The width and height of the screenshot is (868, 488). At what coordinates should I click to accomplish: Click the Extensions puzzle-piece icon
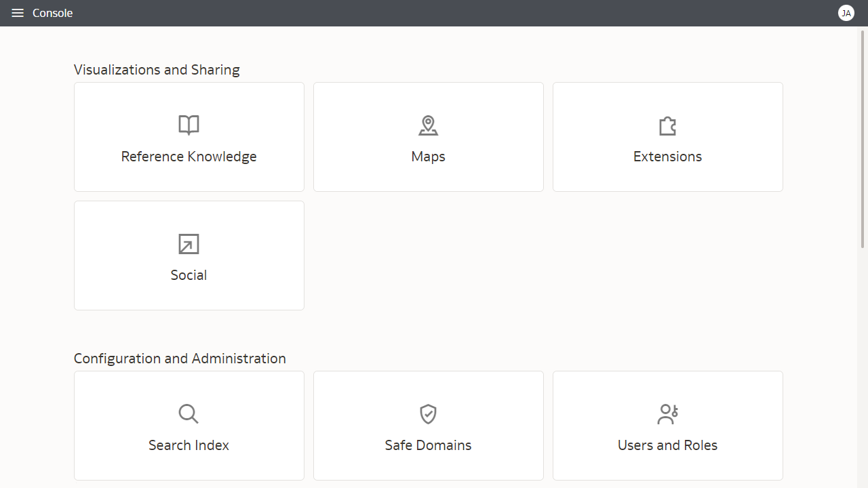667,125
